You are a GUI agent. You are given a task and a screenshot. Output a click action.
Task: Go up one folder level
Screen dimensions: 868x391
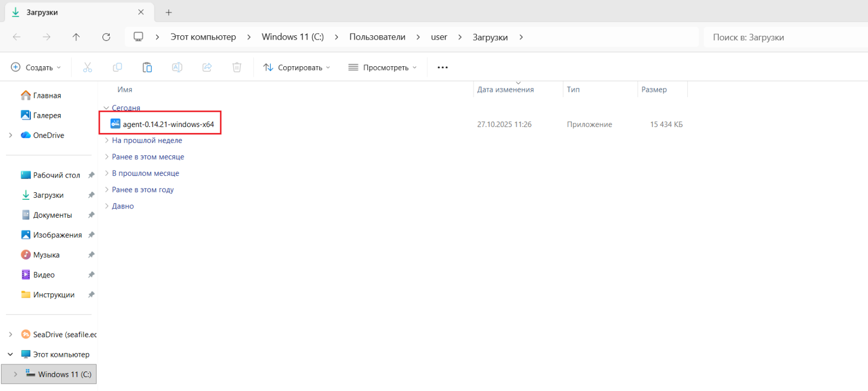click(x=76, y=37)
